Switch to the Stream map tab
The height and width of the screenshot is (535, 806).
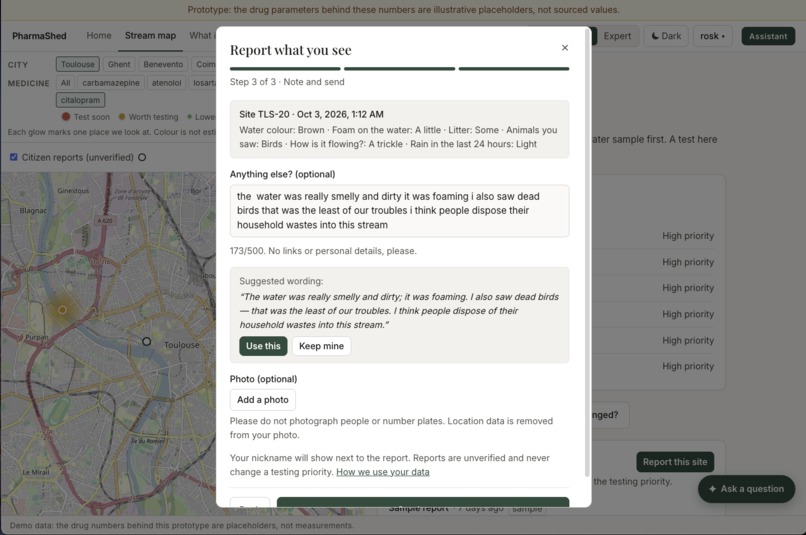click(x=150, y=35)
